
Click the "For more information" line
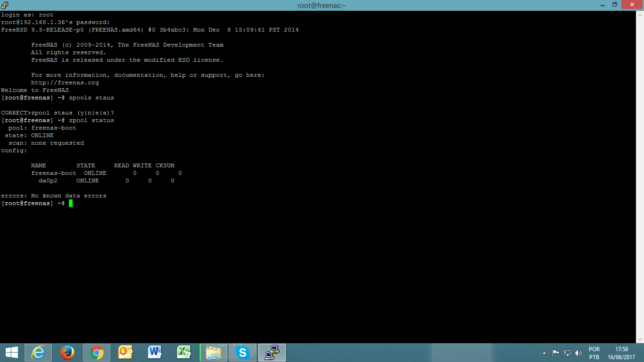coord(148,75)
